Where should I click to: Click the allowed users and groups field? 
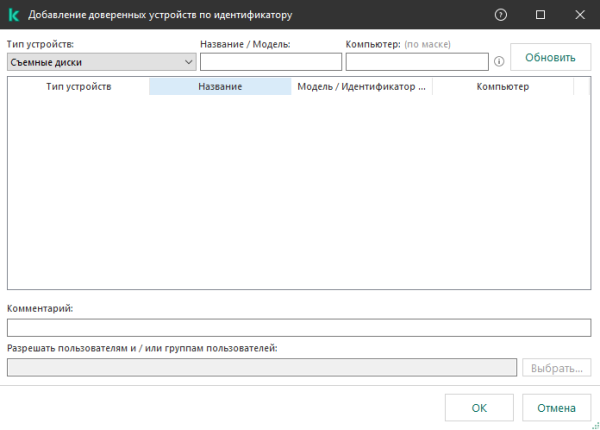[x=260, y=368]
